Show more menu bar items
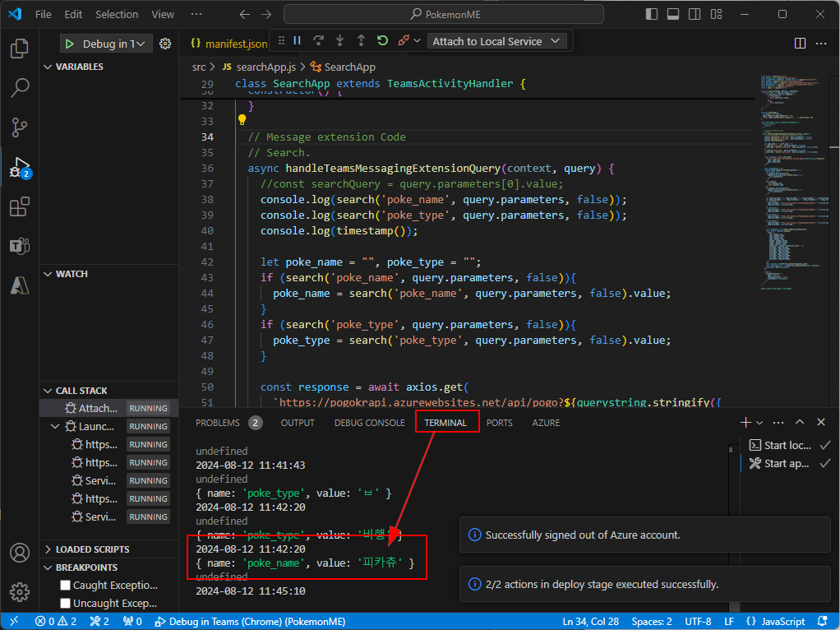Viewport: 840px width, 630px height. click(x=196, y=15)
